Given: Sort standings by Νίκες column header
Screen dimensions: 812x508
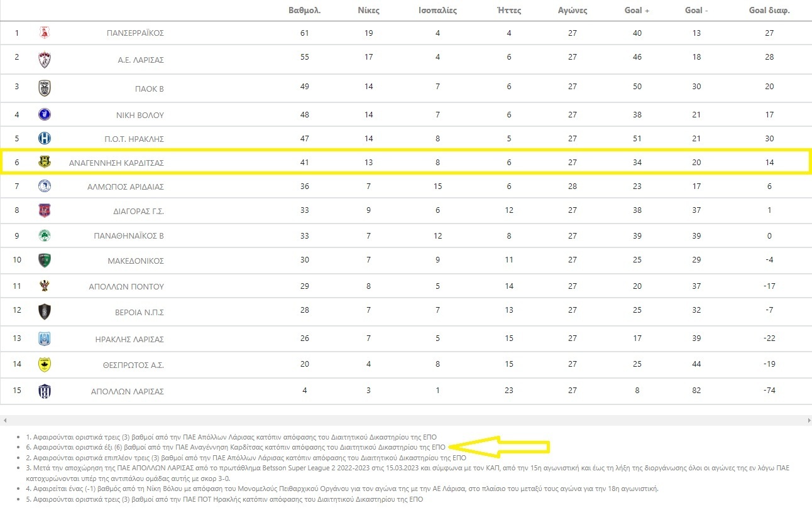Looking at the screenshot, I should point(368,11).
